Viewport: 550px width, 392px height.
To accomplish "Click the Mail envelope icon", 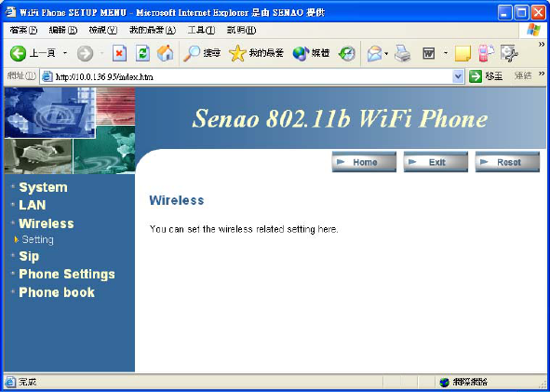I will 374,54.
